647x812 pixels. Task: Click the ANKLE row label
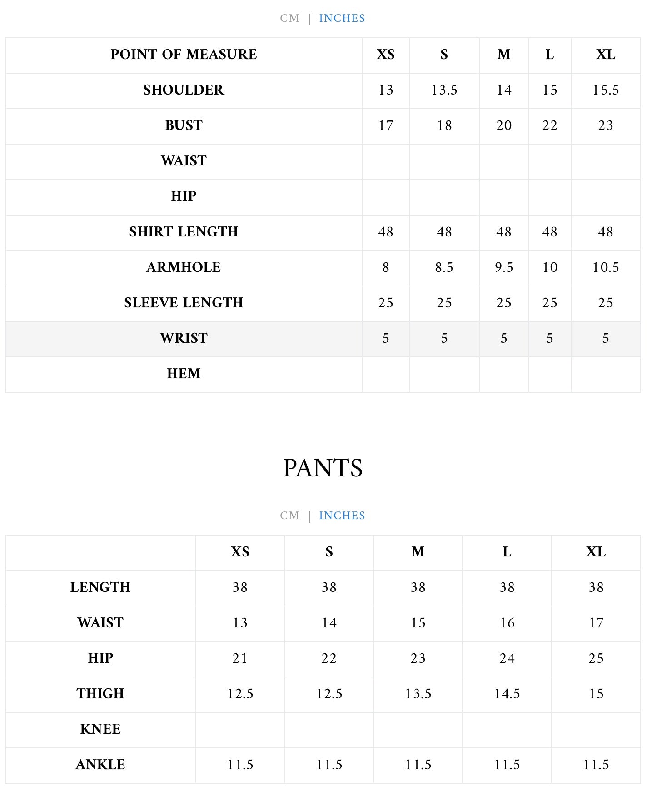click(x=100, y=765)
